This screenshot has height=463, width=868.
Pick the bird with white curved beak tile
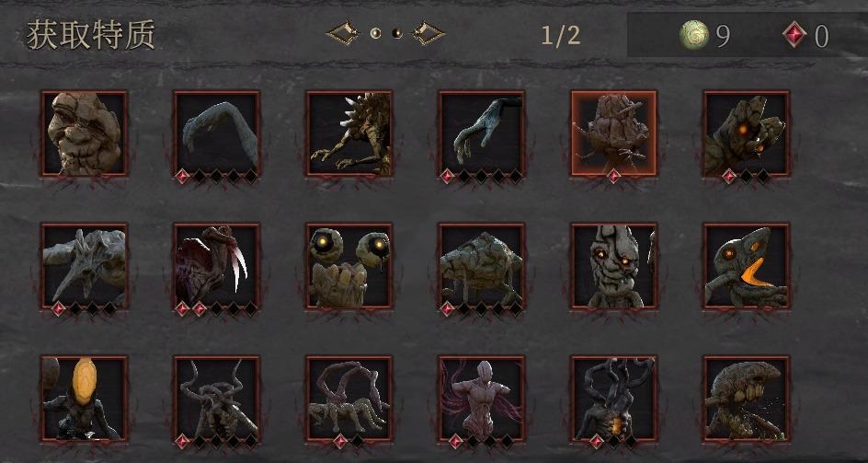click(216, 266)
